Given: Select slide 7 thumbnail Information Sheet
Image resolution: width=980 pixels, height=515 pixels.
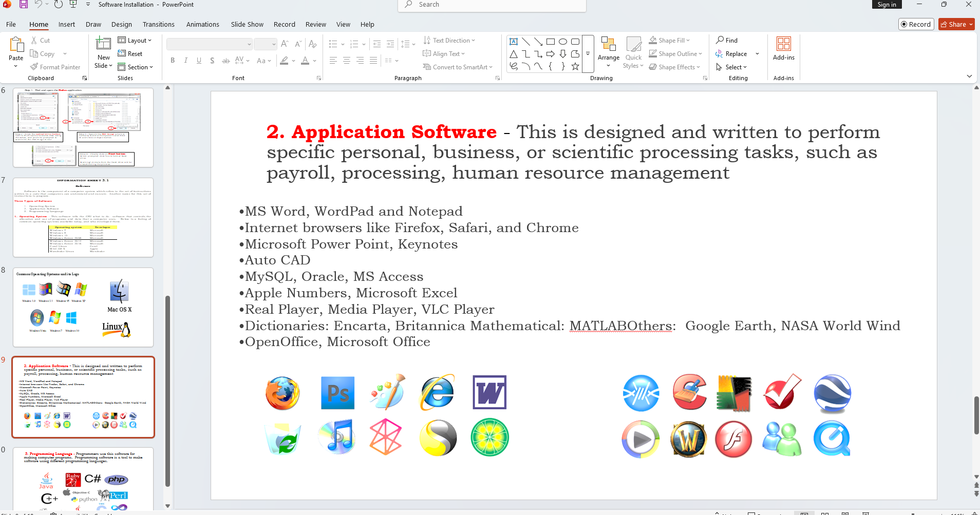Looking at the screenshot, I should [x=83, y=217].
